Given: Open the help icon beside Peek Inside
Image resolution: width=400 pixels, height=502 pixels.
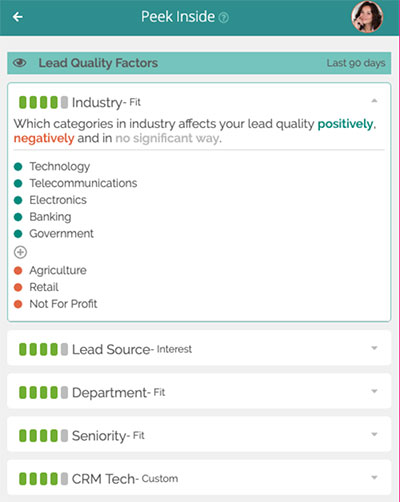Looking at the screenshot, I should click(223, 17).
